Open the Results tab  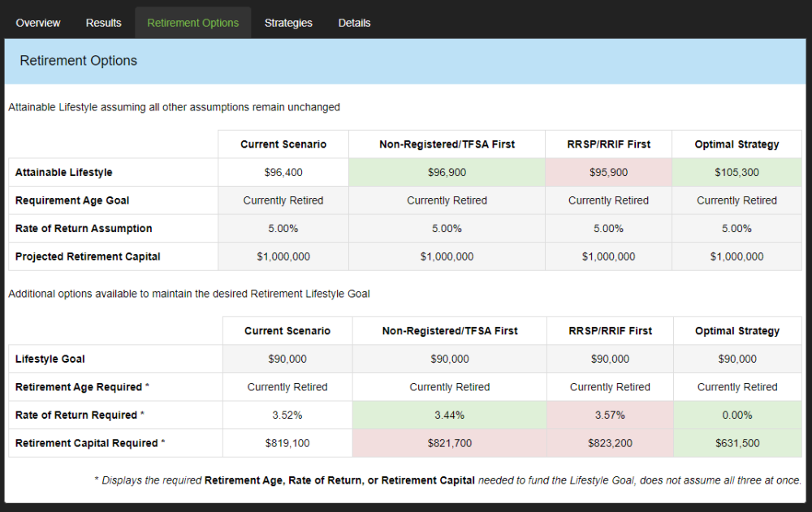click(x=103, y=22)
